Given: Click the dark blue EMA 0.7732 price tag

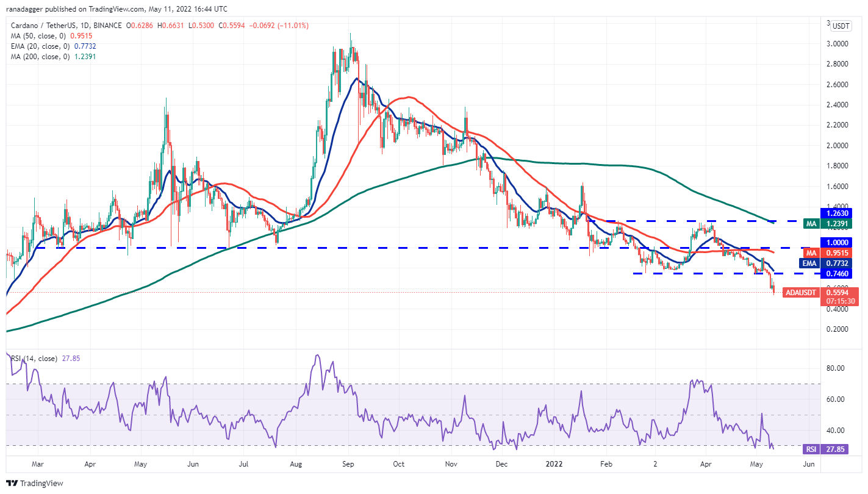Looking at the screenshot, I should tap(828, 263).
